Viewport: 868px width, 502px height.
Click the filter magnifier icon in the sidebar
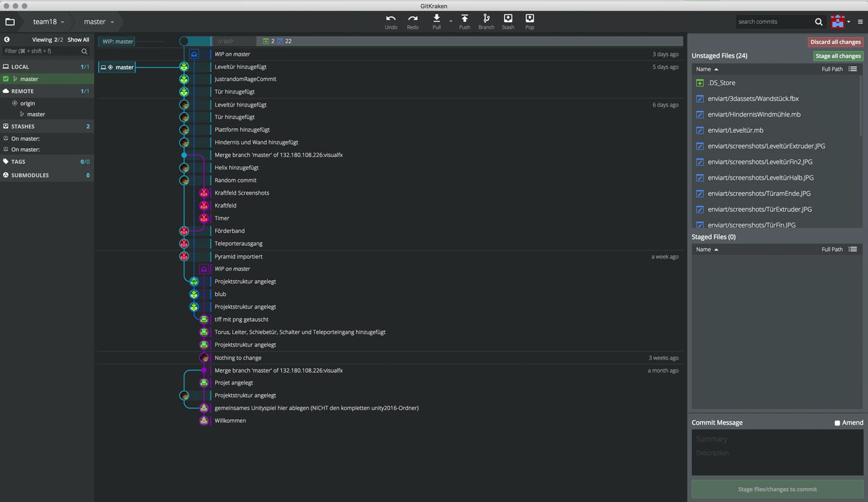click(x=85, y=51)
